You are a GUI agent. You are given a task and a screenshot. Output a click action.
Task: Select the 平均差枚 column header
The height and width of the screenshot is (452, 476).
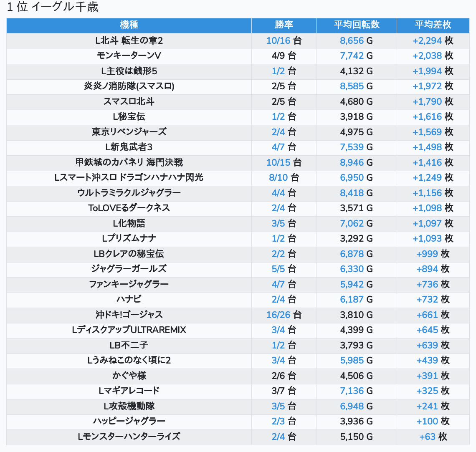pyautogui.click(x=433, y=25)
